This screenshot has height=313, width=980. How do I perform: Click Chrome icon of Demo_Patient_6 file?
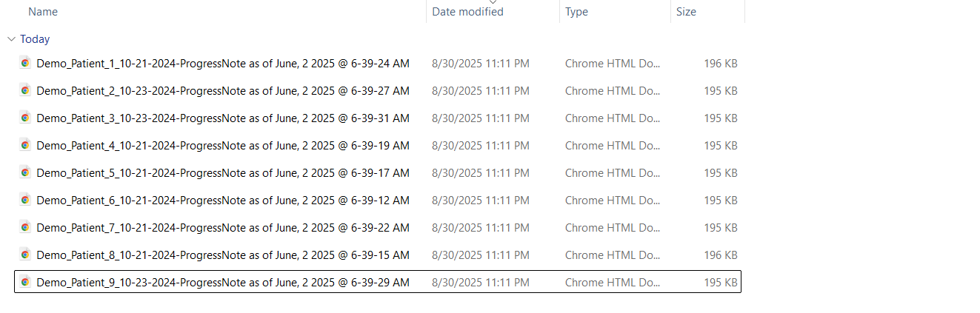click(x=24, y=200)
